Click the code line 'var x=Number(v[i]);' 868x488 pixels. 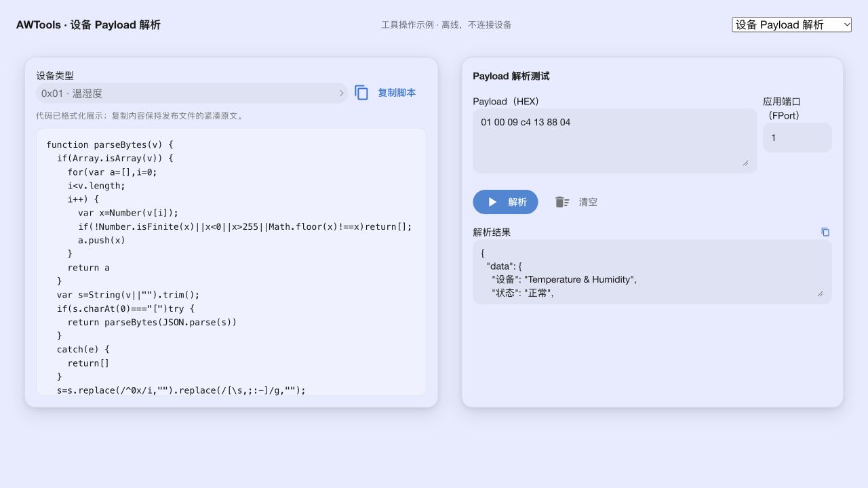pos(128,213)
